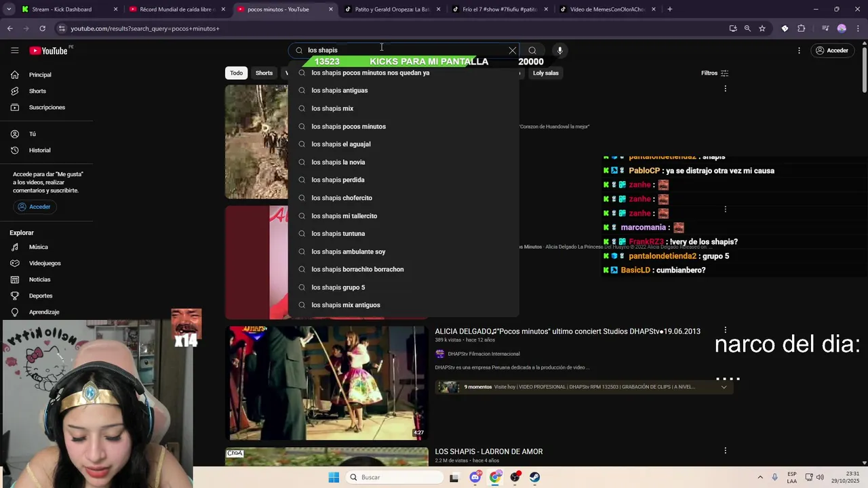This screenshot has height=488, width=868.
Task: Click the magnifier search button
Action: 532,50
